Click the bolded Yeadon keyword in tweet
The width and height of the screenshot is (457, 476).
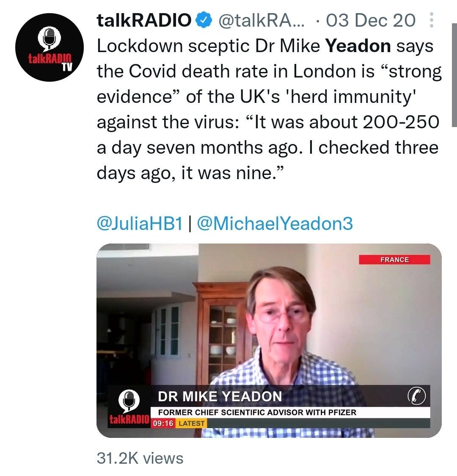[358, 46]
